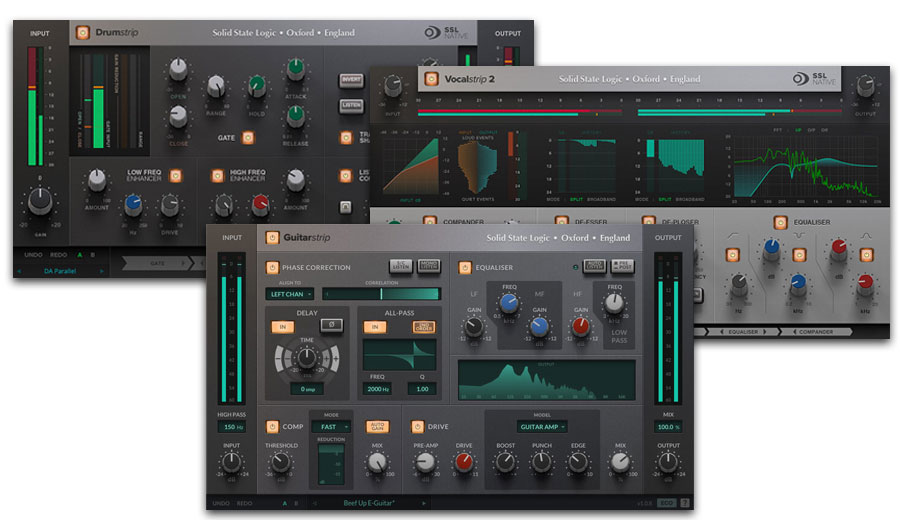The image size is (900, 520).
Task: Click the Drumstrip lock icon button
Action: 346,207
